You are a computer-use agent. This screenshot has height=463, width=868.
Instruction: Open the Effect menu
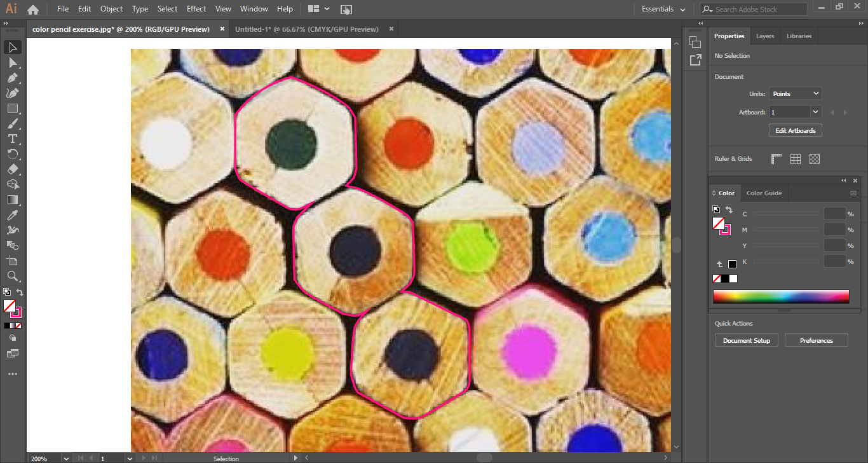click(196, 9)
